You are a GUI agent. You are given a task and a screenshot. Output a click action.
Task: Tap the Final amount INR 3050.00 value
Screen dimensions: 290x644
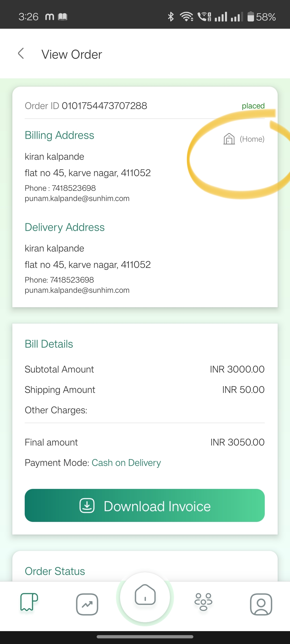[x=238, y=442]
